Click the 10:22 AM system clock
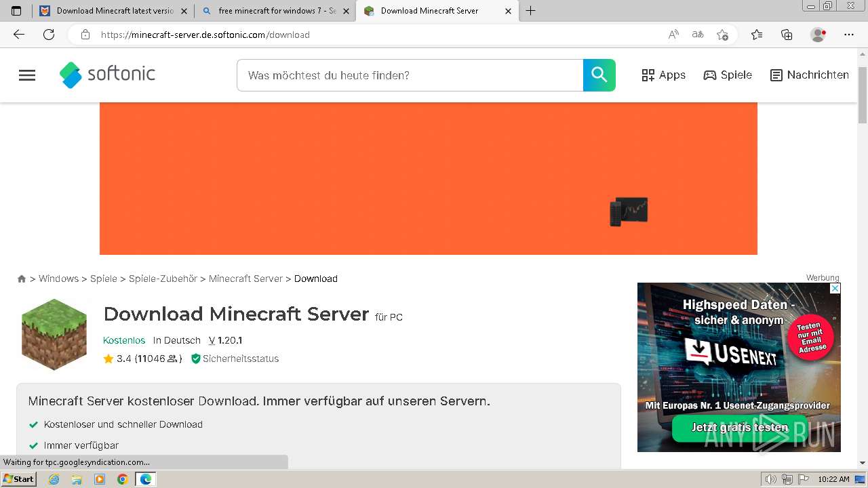 click(x=833, y=479)
